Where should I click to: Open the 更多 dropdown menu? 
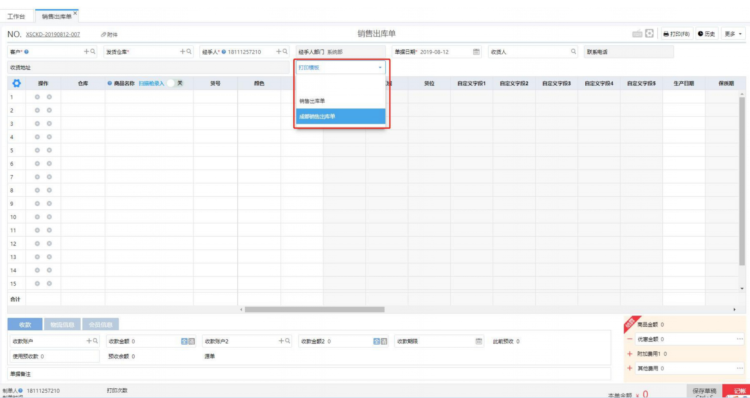click(733, 34)
